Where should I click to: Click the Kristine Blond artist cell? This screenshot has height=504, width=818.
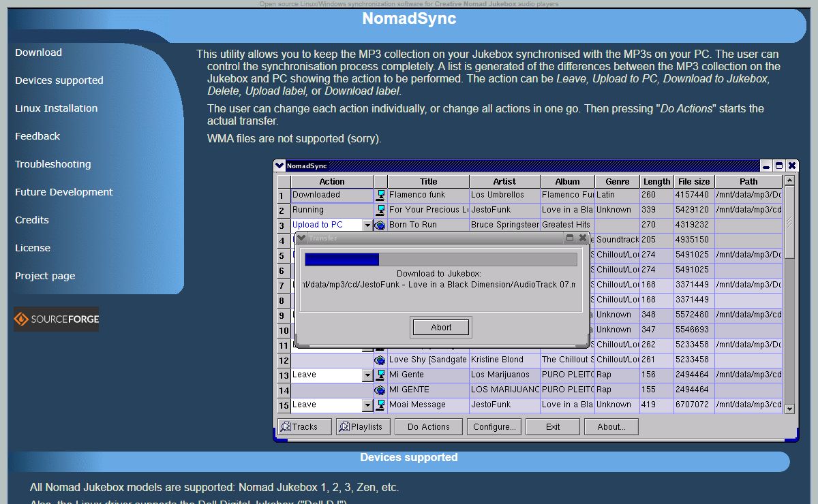pyautogui.click(x=504, y=360)
